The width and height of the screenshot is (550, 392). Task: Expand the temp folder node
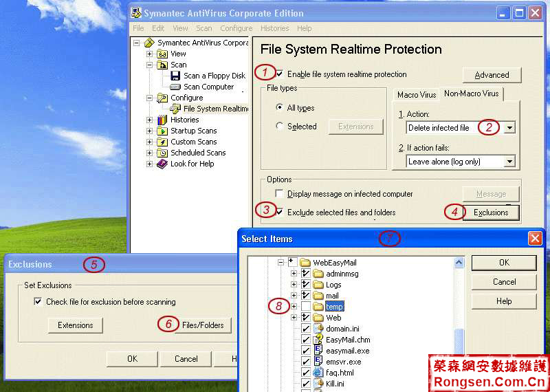[x=294, y=306]
